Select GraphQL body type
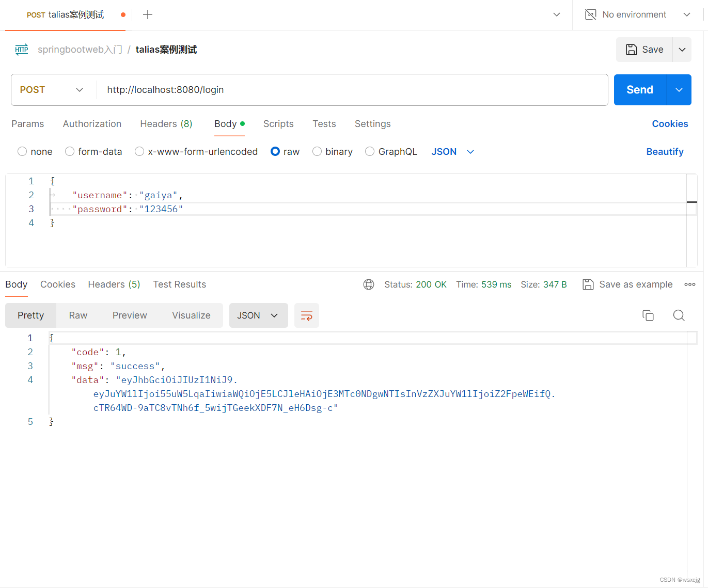 tap(370, 151)
